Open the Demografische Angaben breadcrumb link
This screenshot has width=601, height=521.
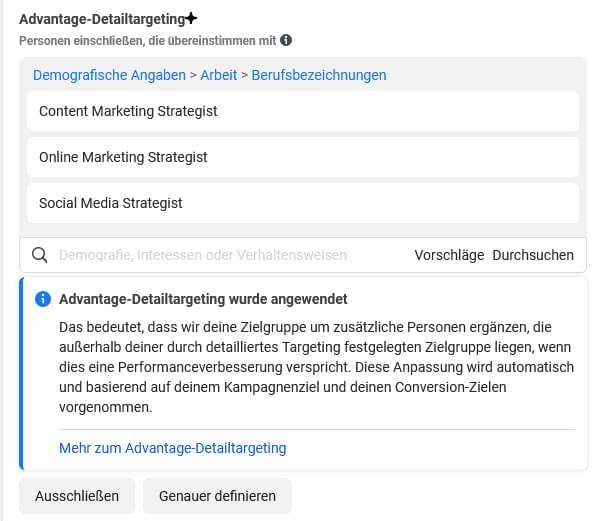(x=109, y=75)
